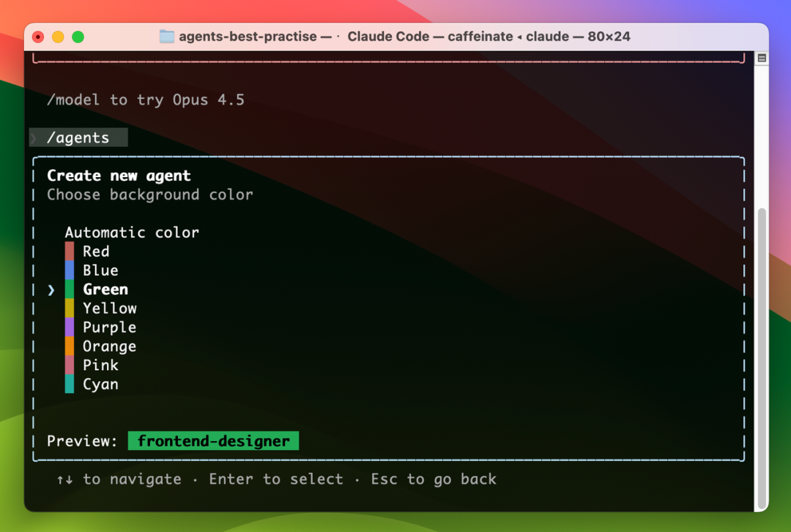Click the "/model to try Opus 4.5" hint
This screenshot has width=791, height=532.
(x=145, y=100)
